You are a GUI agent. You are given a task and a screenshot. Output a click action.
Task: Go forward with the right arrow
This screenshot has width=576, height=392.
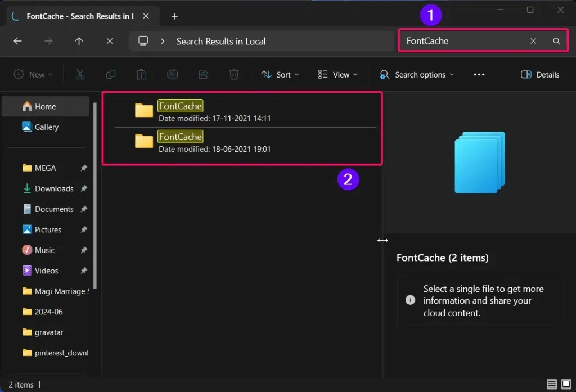(x=48, y=41)
